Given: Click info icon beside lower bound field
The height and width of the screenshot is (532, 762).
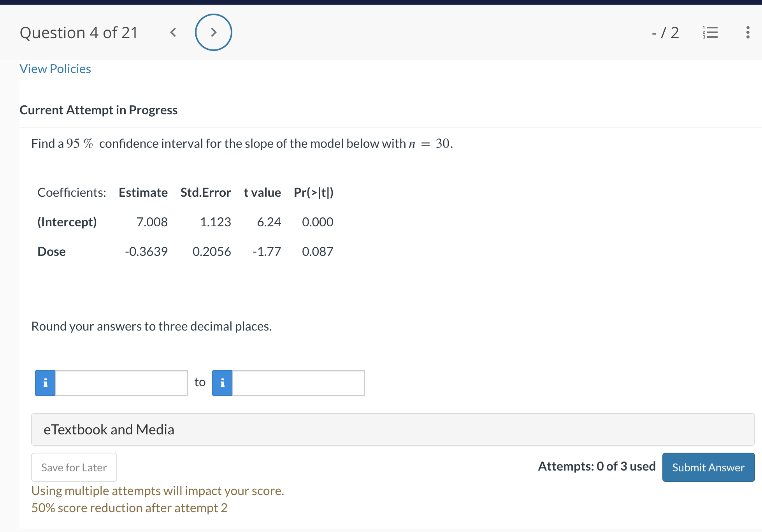Looking at the screenshot, I should click(45, 383).
